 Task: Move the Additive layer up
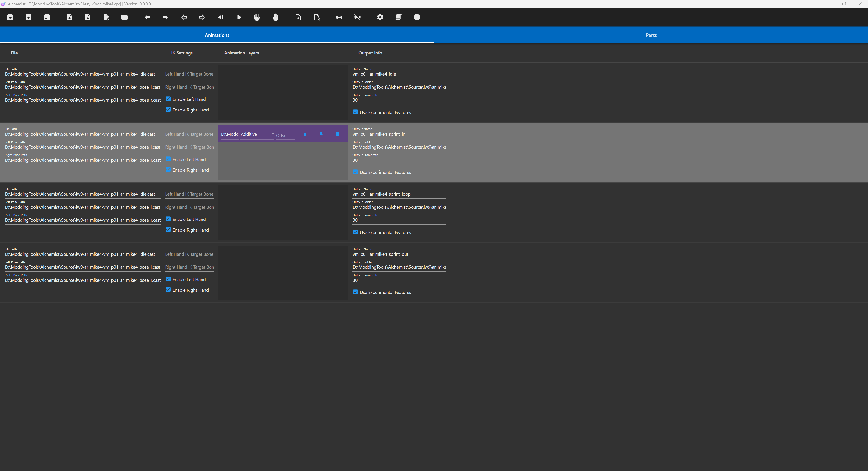[x=305, y=134]
